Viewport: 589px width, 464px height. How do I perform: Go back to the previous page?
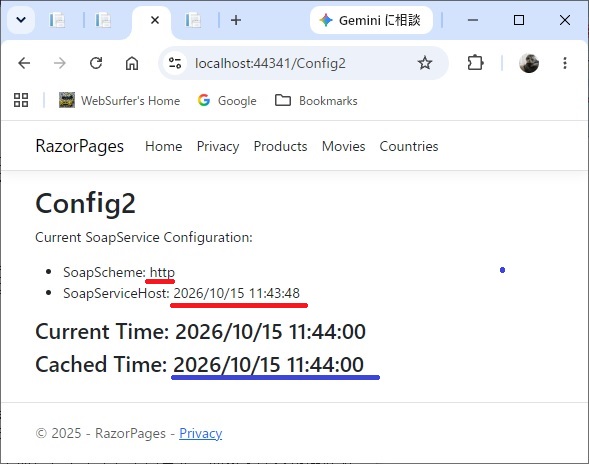(24, 63)
